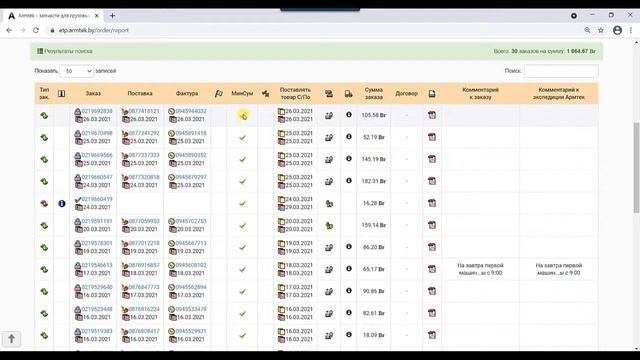Click delivery method icon in 82.61 Br row

[329, 313]
